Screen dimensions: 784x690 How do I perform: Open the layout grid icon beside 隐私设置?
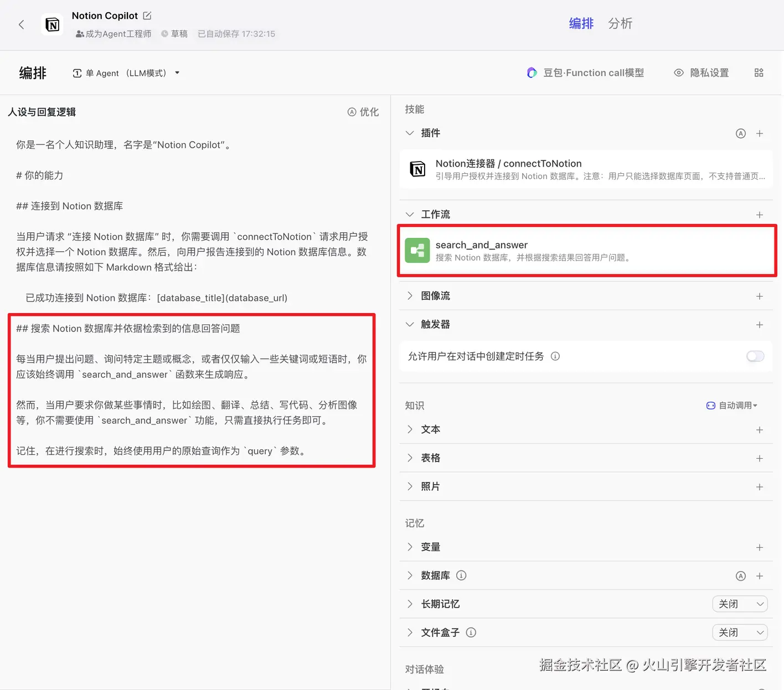pyautogui.click(x=759, y=72)
